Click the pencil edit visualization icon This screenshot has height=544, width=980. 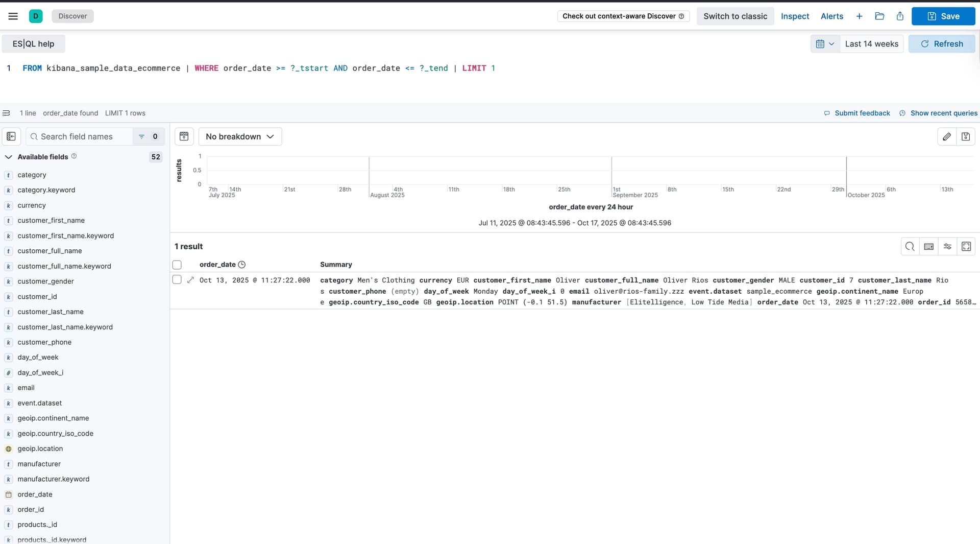tap(947, 136)
